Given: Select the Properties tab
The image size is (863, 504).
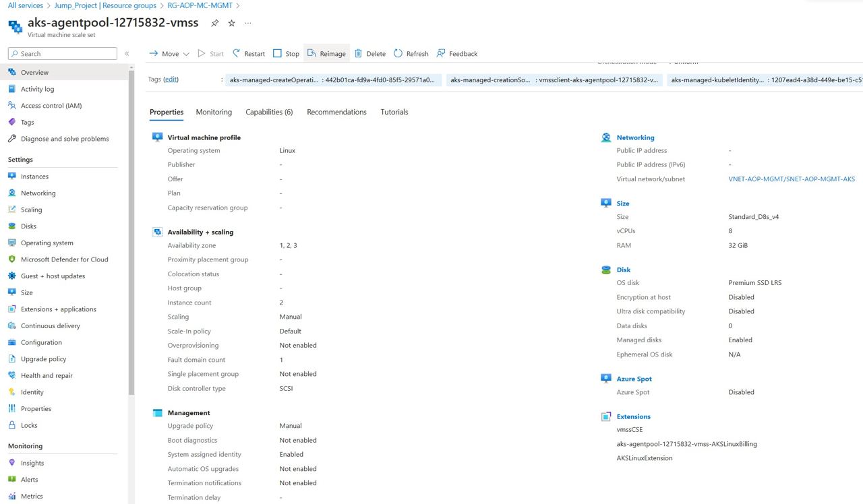Looking at the screenshot, I should [167, 112].
